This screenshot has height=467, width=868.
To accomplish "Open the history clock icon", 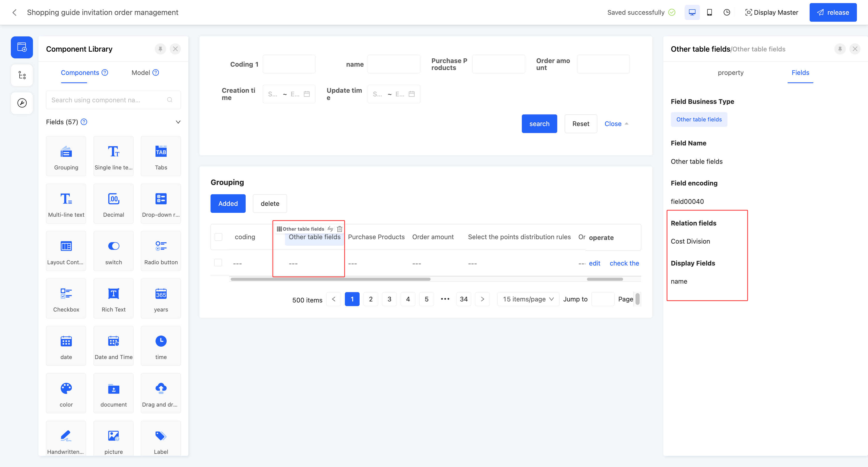I will tap(727, 12).
